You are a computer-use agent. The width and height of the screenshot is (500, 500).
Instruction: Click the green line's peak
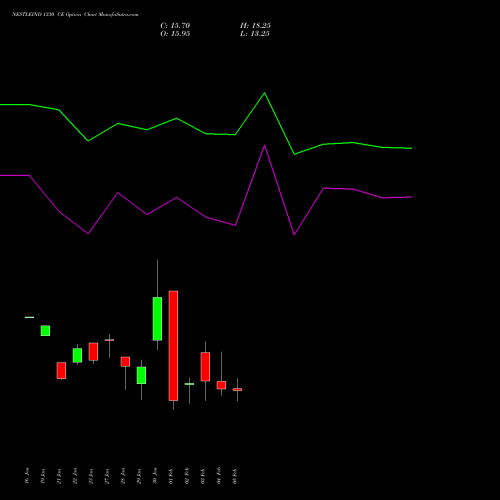point(265,93)
